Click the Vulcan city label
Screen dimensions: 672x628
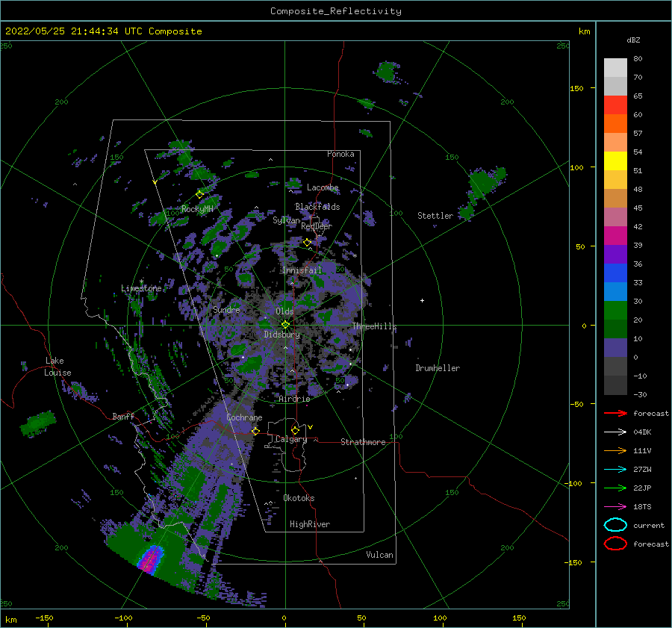pos(380,555)
